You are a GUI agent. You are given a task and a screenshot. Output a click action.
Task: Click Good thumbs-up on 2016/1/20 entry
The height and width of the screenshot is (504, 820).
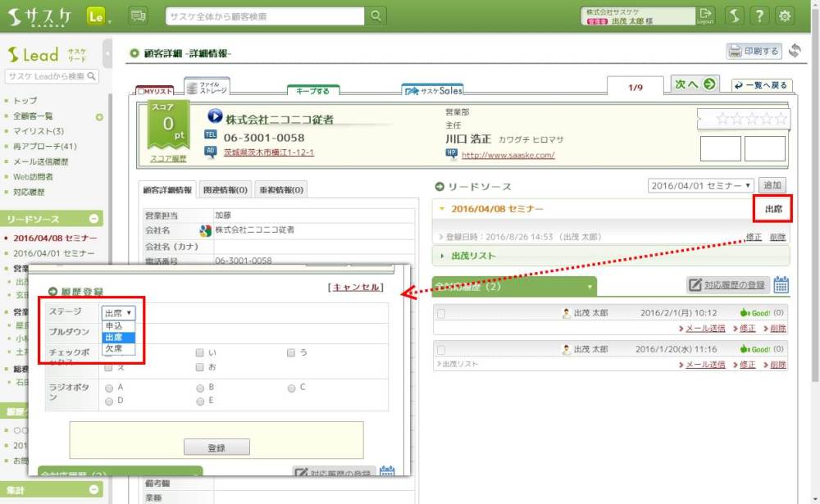[754, 349]
